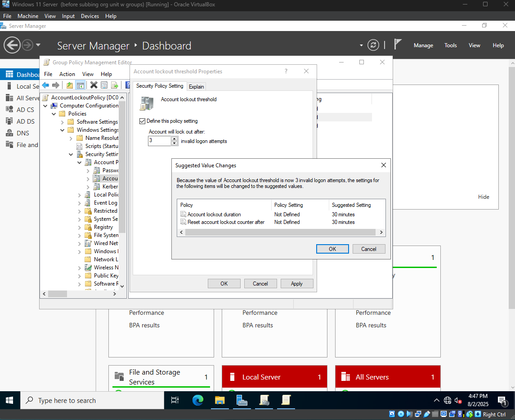The image size is (515, 420).
Task: Collapse the Policies folder node
Action: [x=54, y=114]
